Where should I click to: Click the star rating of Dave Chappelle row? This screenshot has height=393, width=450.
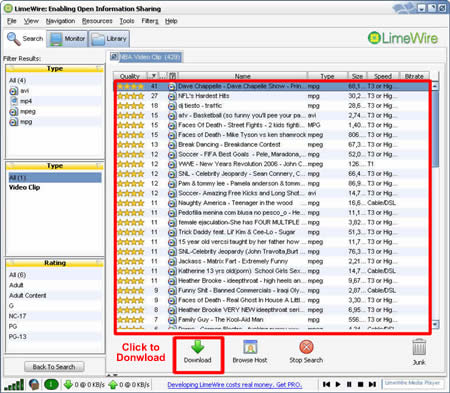pyautogui.click(x=130, y=86)
